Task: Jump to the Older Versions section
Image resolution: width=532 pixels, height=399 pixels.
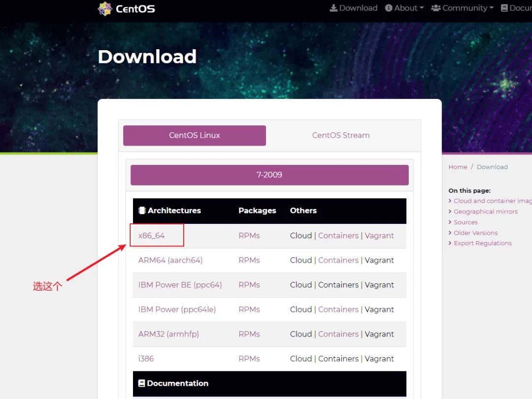Action: pyautogui.click(x=476, y=233)
